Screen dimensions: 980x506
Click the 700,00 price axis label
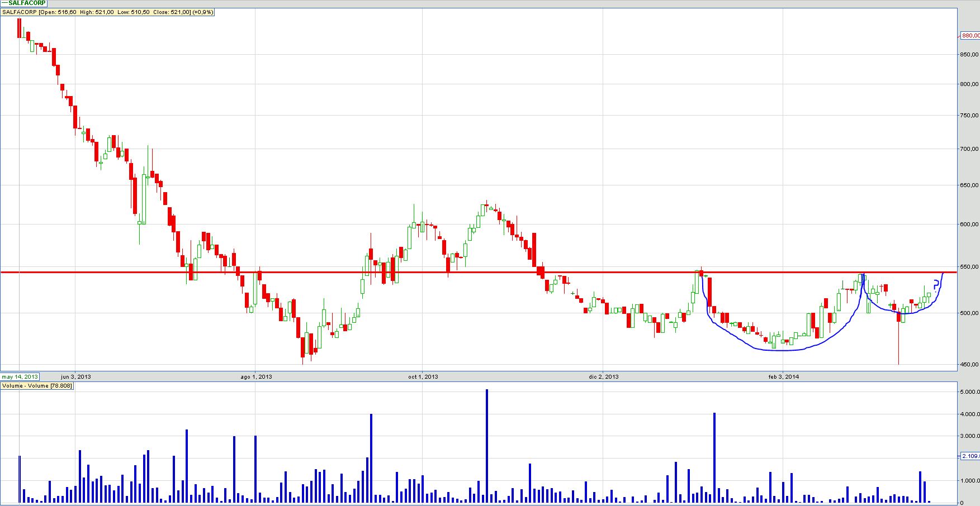(x=969, y=149)
